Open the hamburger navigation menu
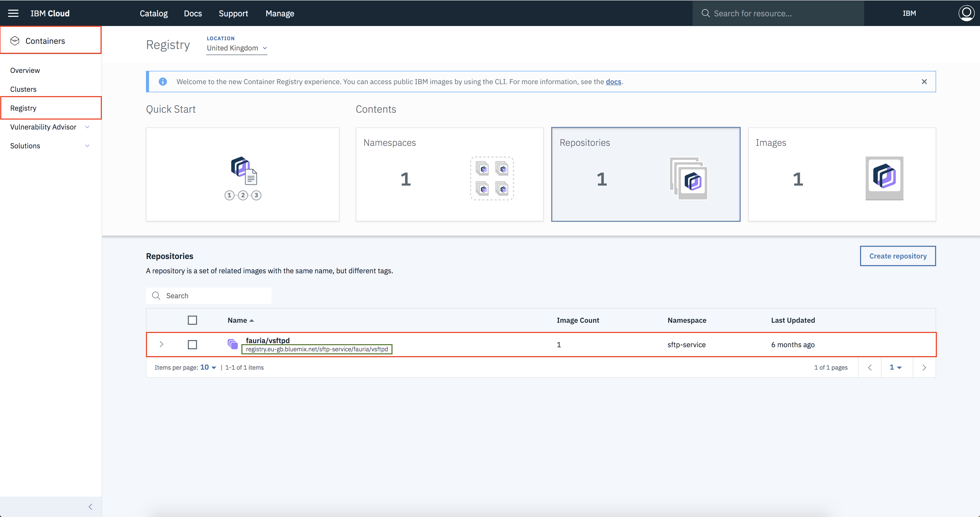980x517 pixels. coord(13,13)
